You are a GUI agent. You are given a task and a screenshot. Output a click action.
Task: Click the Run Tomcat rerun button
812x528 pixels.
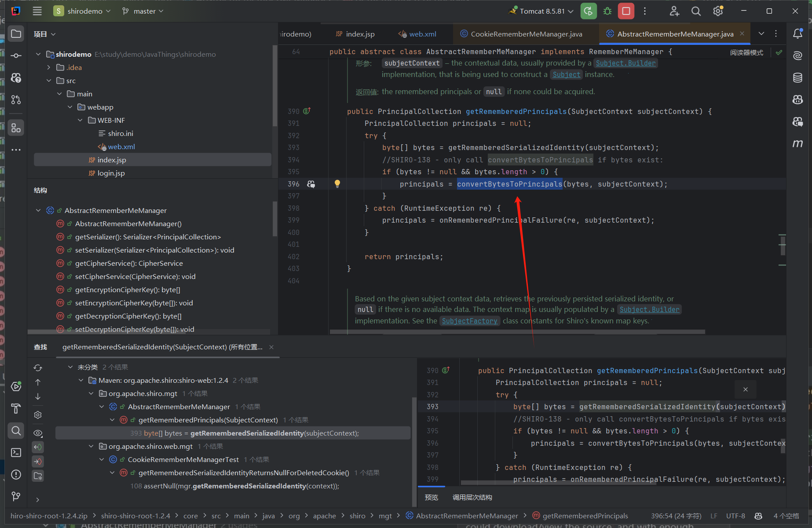pos(589,11)
